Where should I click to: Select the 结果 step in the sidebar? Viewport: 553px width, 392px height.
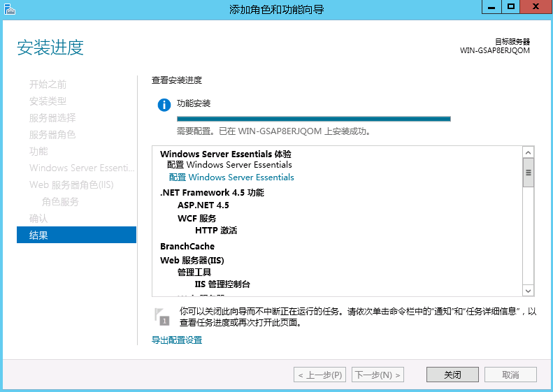point(76,235)
